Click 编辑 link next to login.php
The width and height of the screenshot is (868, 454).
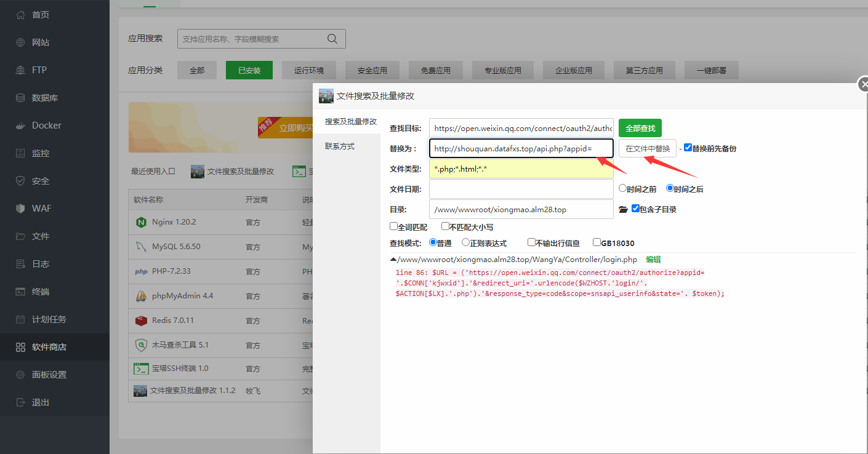[x=653, y=260]
